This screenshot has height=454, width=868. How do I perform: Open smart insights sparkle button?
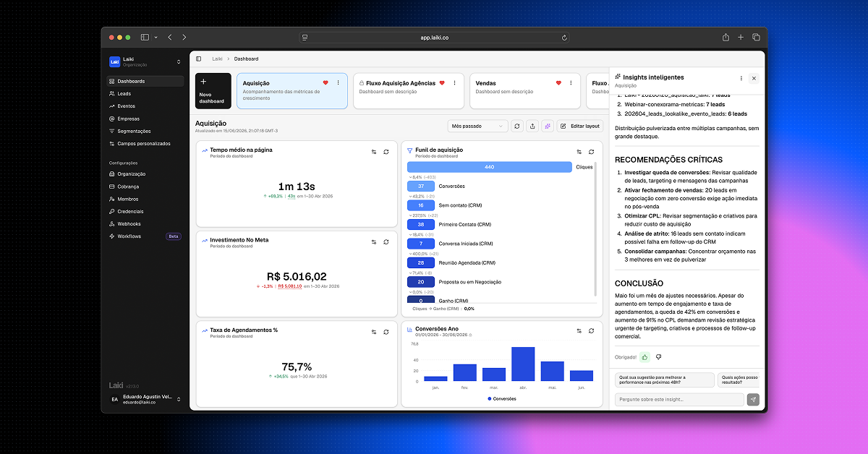coord(548,126)
